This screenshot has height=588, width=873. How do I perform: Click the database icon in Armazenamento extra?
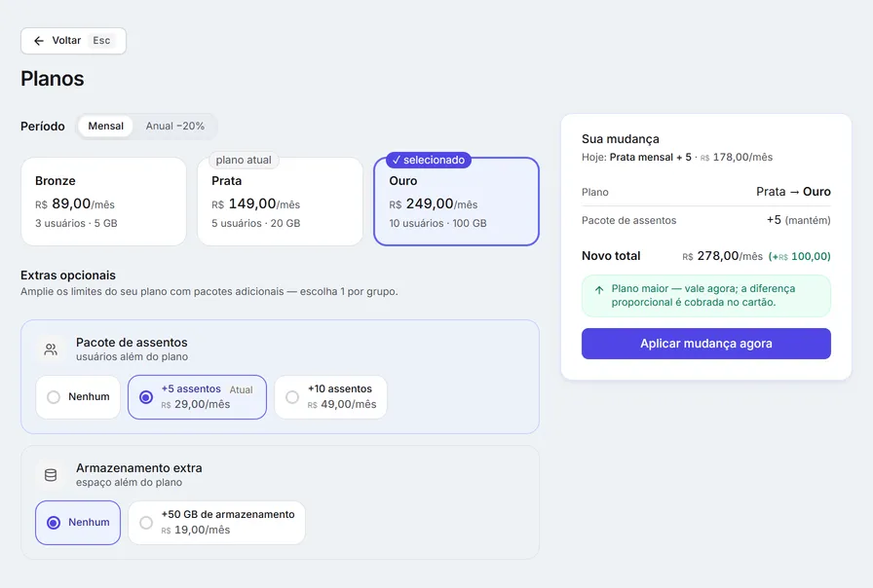tap(51, 475)
